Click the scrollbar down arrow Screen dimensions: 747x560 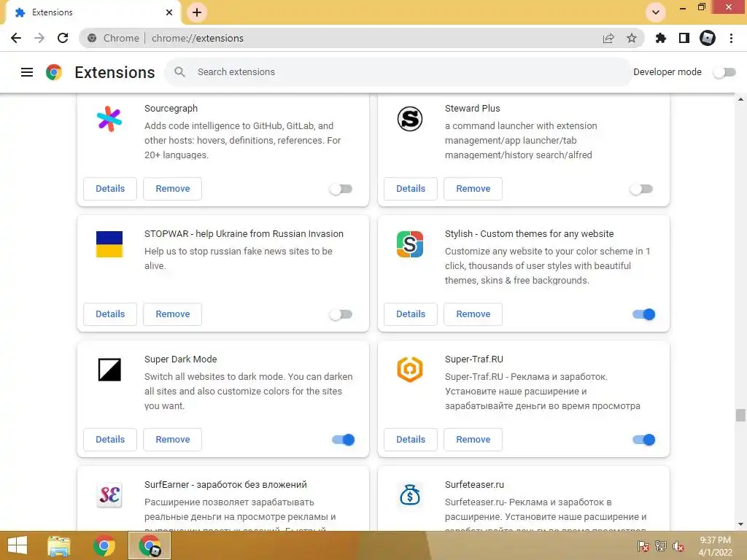740,524
